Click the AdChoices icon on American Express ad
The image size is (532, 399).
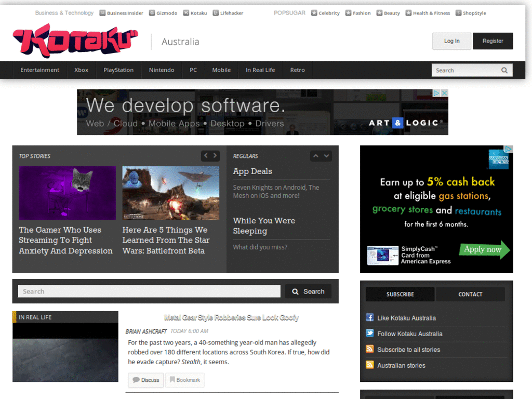pyautogui.click(x=508, y=149)
